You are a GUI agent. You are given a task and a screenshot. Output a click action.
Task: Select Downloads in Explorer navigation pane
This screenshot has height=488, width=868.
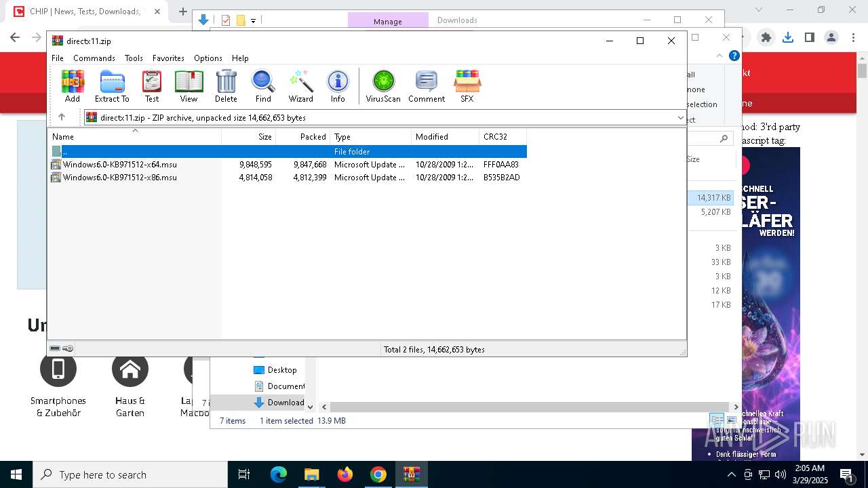coord(280,403)
